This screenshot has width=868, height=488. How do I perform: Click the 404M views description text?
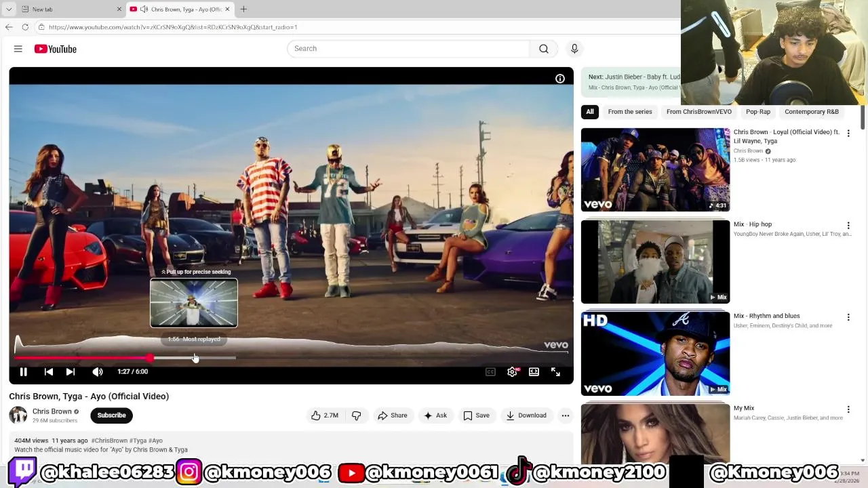click(x=31, y=441)
